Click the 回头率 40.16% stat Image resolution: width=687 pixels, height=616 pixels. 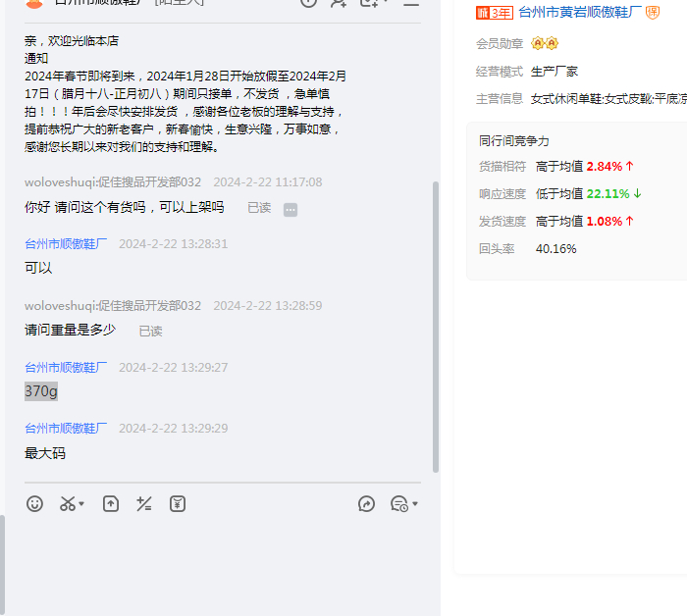555,249
